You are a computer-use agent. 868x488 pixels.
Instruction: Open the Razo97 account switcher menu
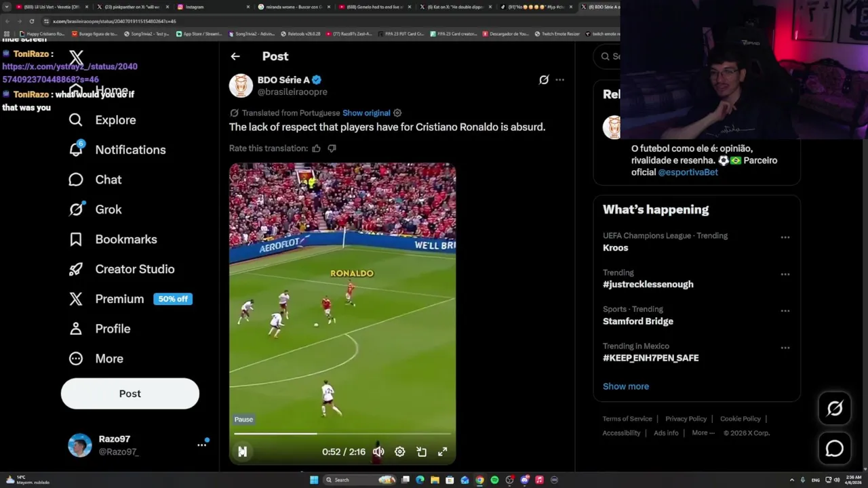pos(201,445)
